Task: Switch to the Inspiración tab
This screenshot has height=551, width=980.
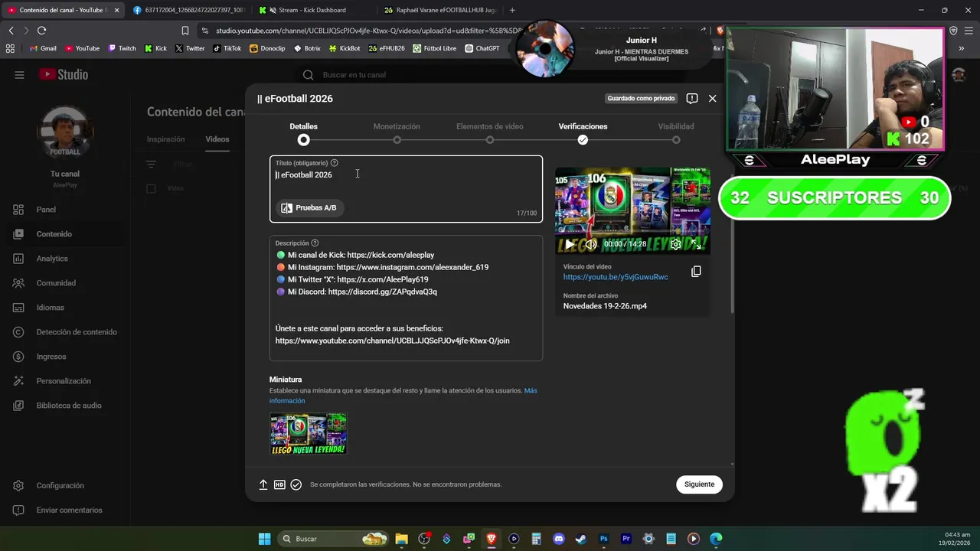Action: [x=166, y=139]
